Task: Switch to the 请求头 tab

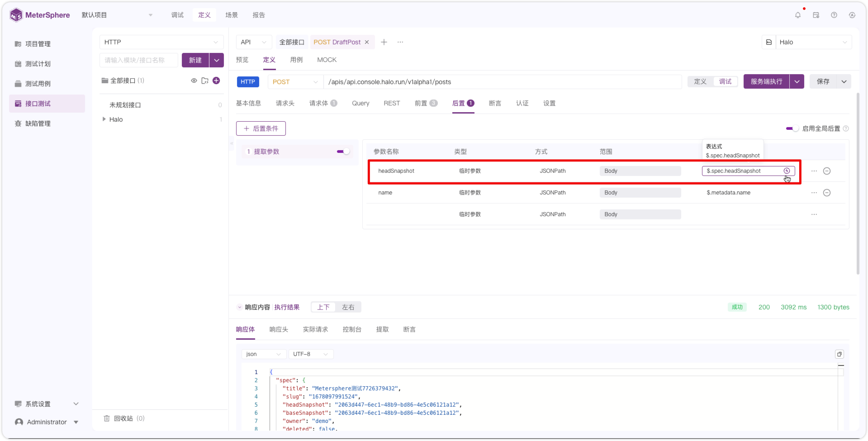Action: point(285,103)
